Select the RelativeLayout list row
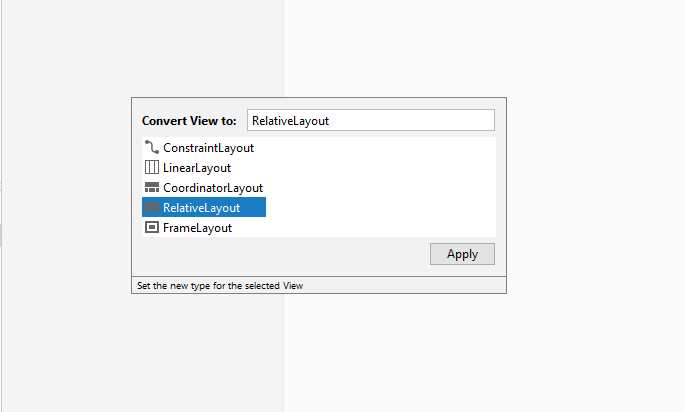Viewport: 685px width, 412px height. (202, 208)
